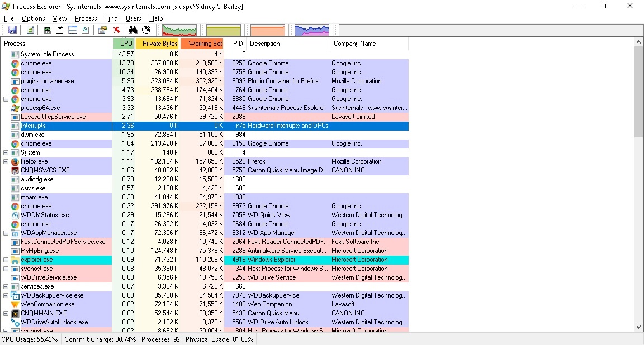644x345 pixels.
Task: Click the procexp64.exe process icon
Action: (15, 108)
